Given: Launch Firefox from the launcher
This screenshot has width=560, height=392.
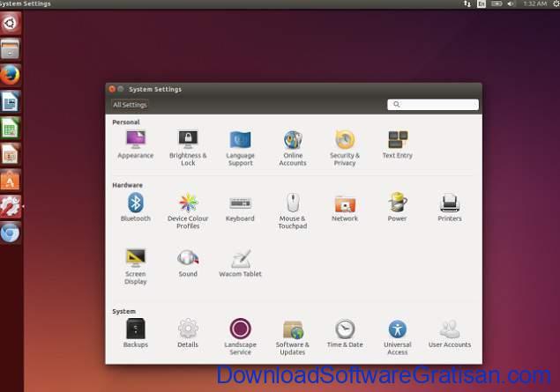Looking at the screenshot, I should coord(11,75).
